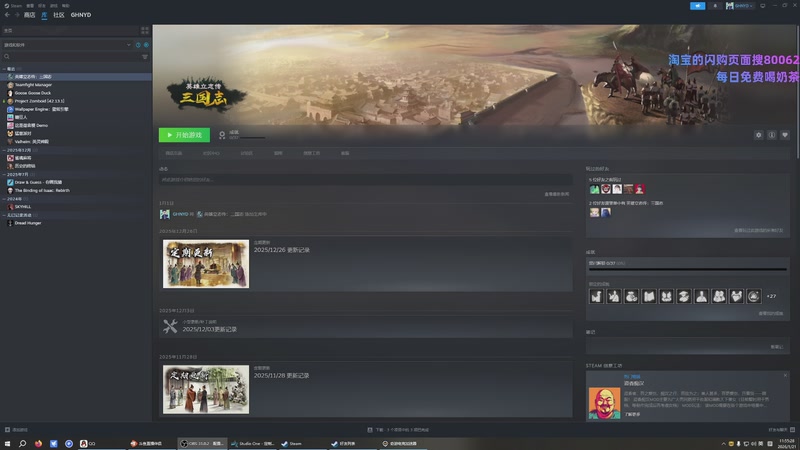
Task: Select Goose Goose Duck in library list
Action: point(33,93)
